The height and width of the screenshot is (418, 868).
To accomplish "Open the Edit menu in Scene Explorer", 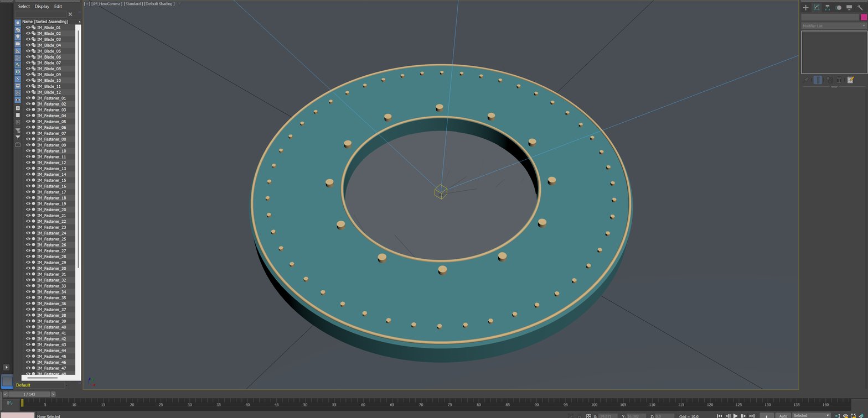I will pos(58,7).
